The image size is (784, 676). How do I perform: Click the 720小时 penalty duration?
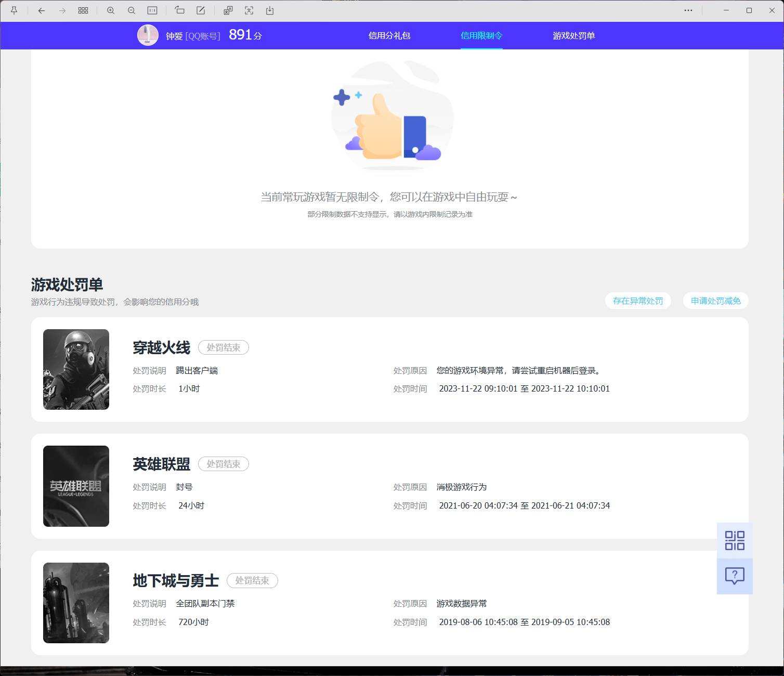pyautogui.click(x=193, y=622)
